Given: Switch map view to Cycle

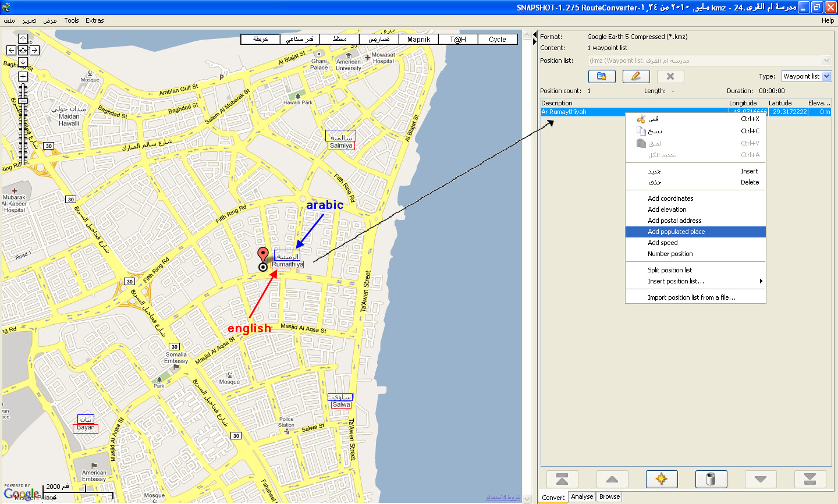Looking at the screenshot, I should (x=497, y=40).
